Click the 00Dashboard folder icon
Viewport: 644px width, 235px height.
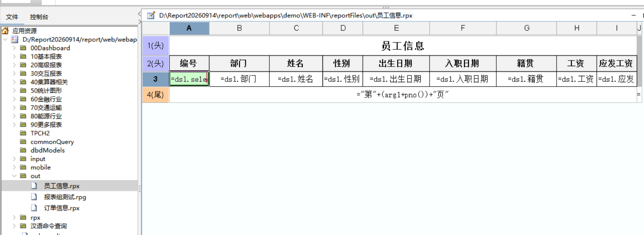[x=23, y=48]
